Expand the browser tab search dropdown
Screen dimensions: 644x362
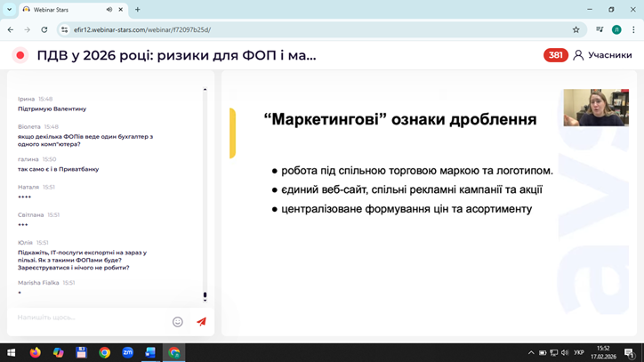click(x=10, y=10)
